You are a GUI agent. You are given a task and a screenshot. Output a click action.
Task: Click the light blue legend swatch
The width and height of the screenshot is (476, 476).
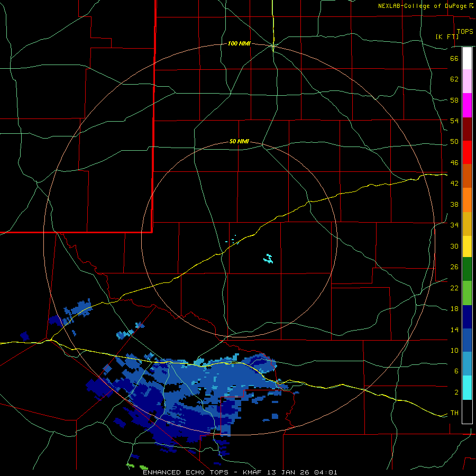pos(467,364)
